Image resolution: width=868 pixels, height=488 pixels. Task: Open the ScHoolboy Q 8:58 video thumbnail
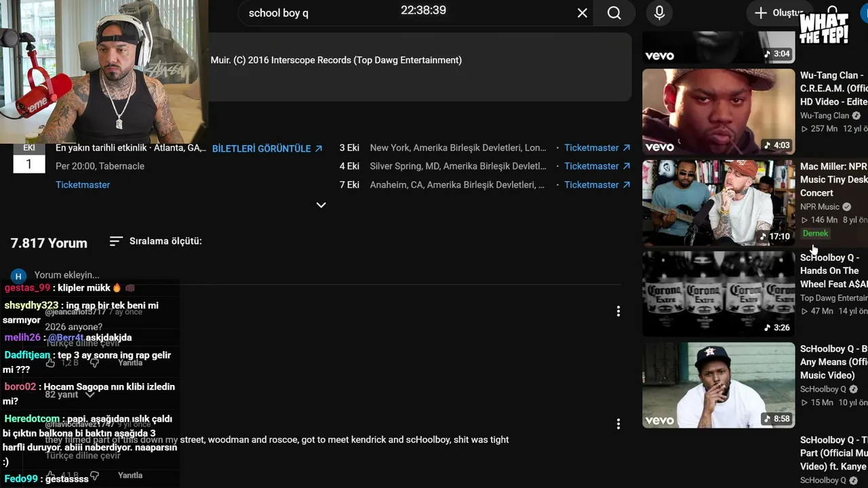point(719,385)
